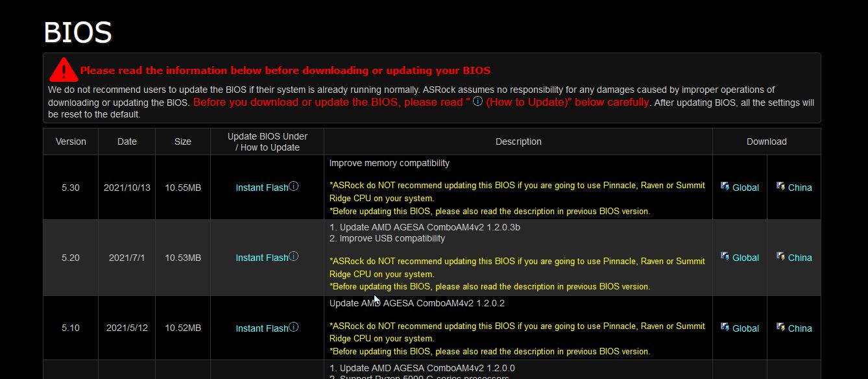Click date 2021/5/12
Viewport: 868px width, 379px height.
(127, 328)
